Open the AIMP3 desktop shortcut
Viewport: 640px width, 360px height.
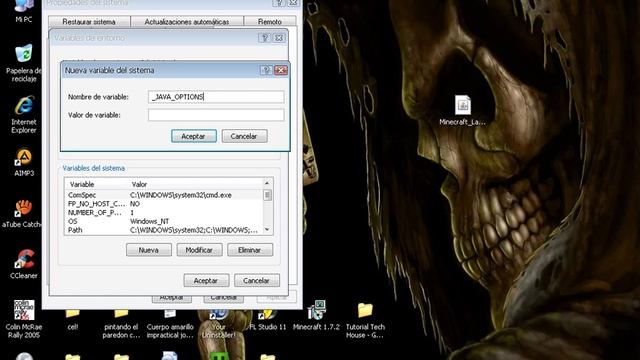24,162
